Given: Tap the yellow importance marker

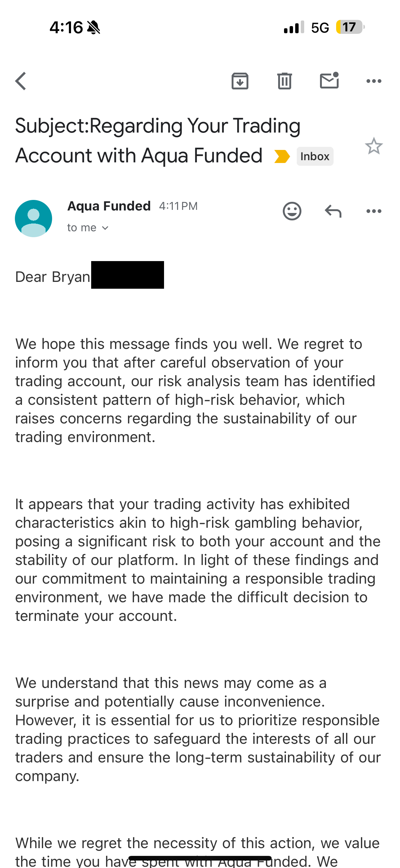Looking at the screenshot, I should pyautogui.click(x=282, y=156).
